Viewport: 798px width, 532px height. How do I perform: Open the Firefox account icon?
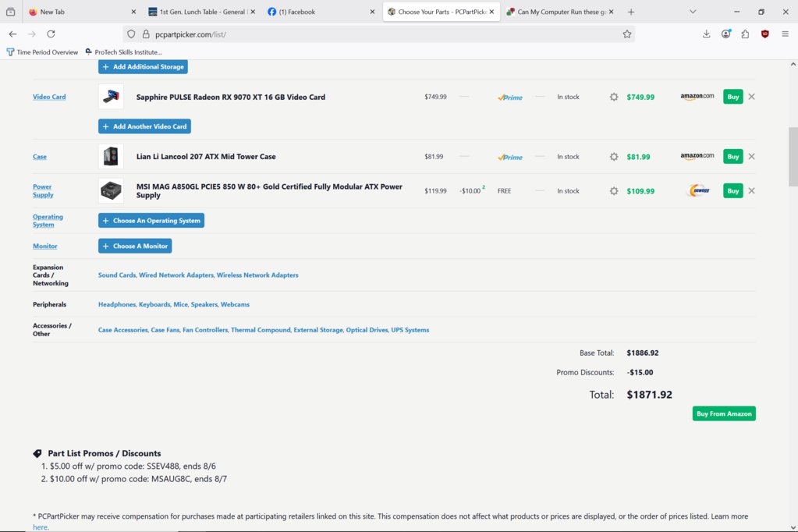tap(725, 34)
